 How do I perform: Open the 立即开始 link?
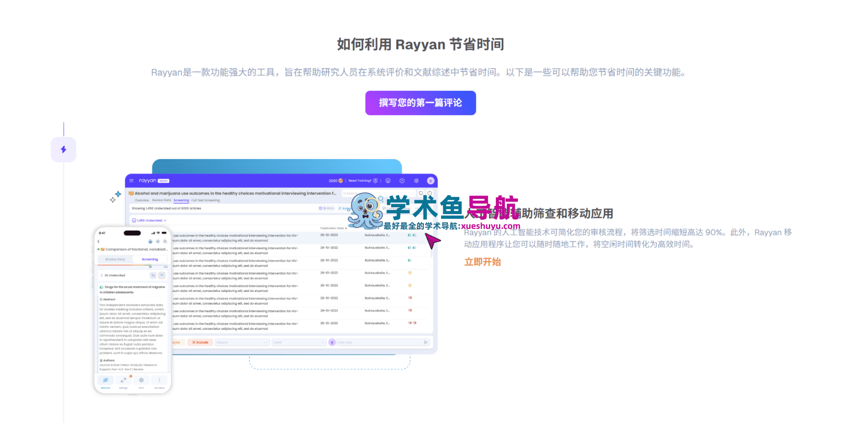point(482,262)
